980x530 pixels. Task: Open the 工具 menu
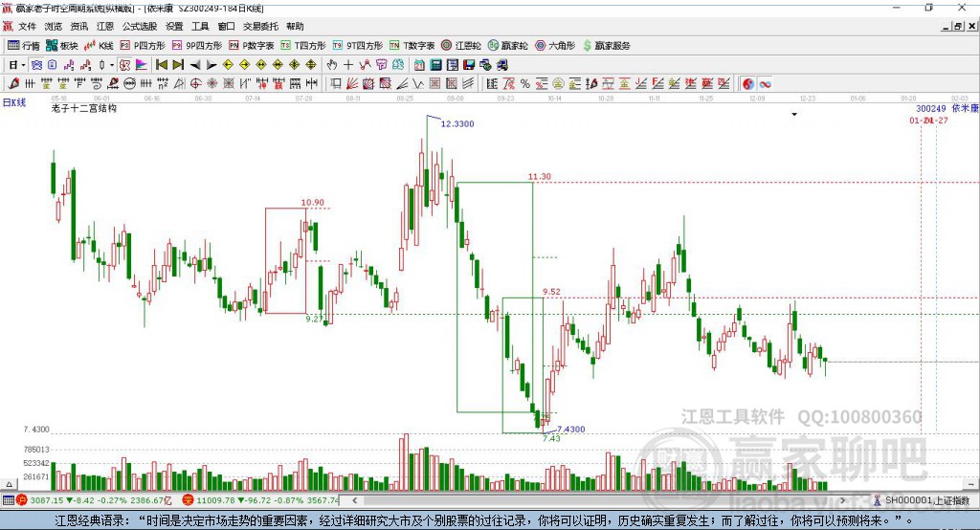[x=200, y=26]
